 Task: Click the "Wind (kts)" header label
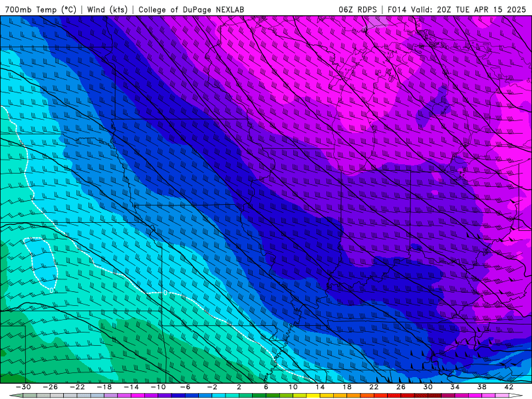point(107,9)
